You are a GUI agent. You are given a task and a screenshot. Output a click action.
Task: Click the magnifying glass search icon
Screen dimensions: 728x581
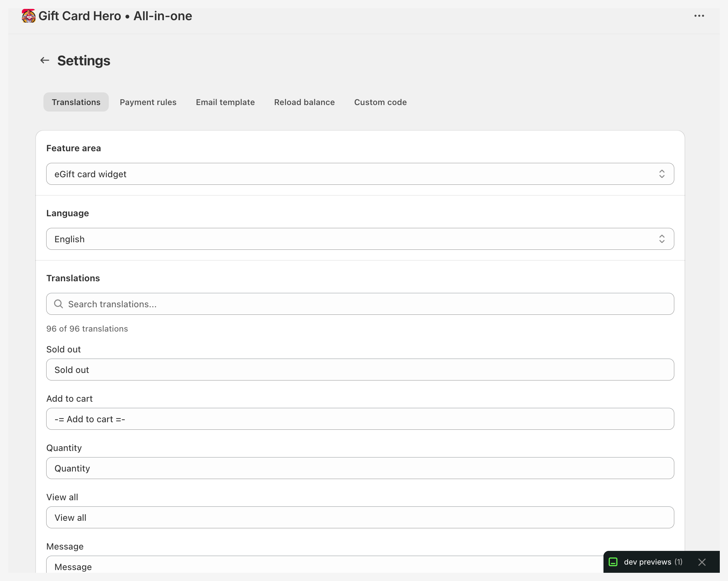coord(58,304)
